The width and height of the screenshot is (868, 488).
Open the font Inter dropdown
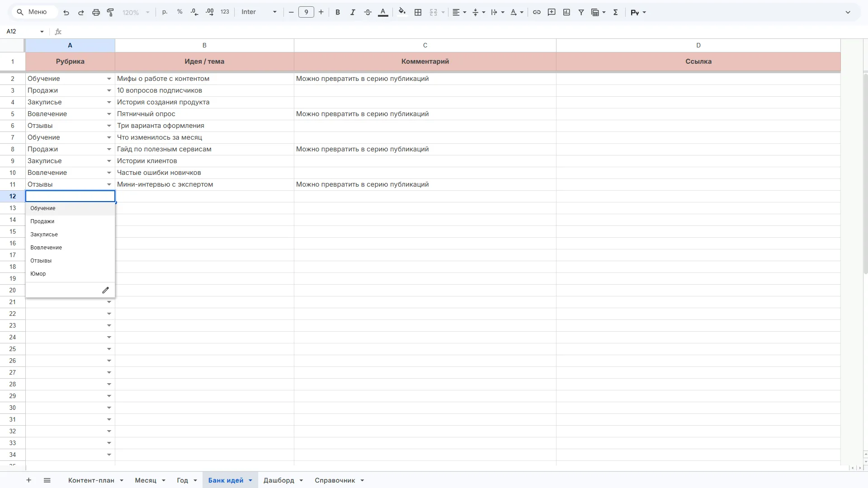click(x=259, y=12)
